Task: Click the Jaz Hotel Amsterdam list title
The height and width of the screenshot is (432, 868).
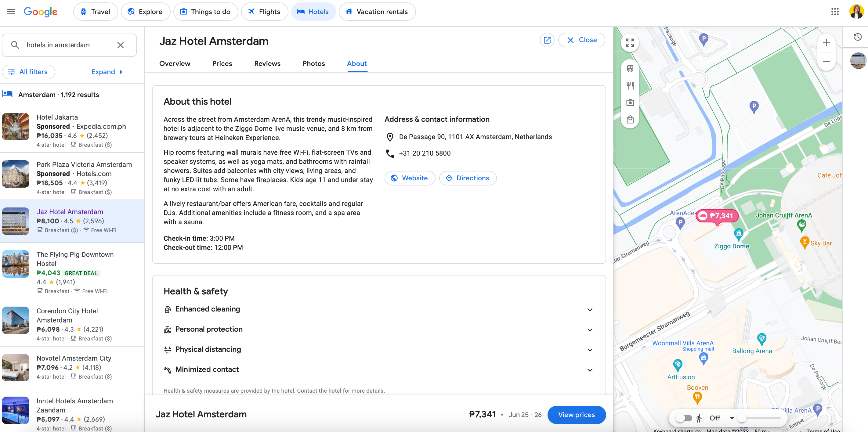Action: (x=70, y=212)
